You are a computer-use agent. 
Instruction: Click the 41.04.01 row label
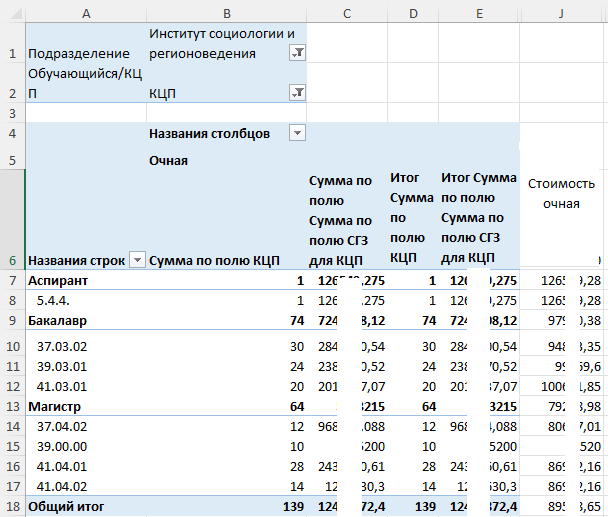point(62,467)
